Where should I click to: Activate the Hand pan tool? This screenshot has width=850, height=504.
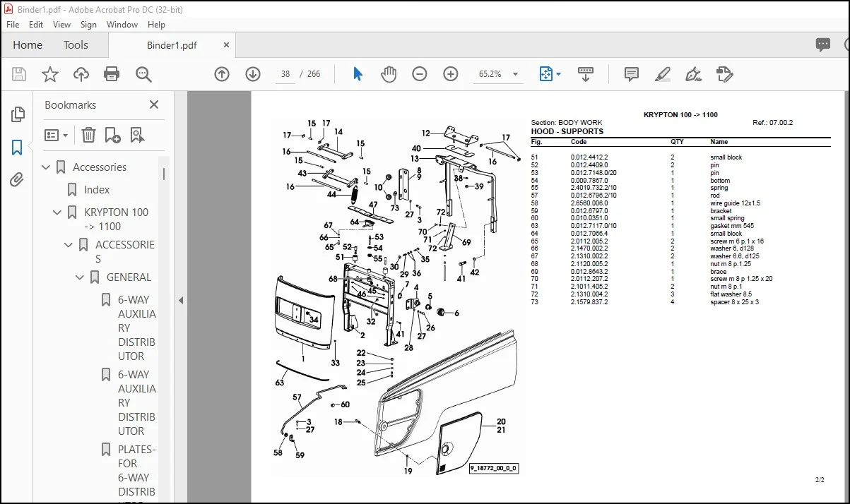coord(389,74)
